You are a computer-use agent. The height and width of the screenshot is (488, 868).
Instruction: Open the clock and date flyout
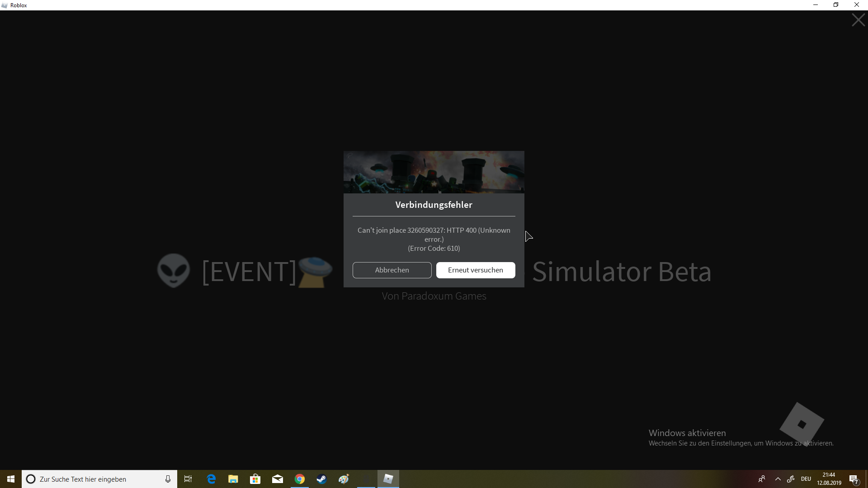coord(829,479)
